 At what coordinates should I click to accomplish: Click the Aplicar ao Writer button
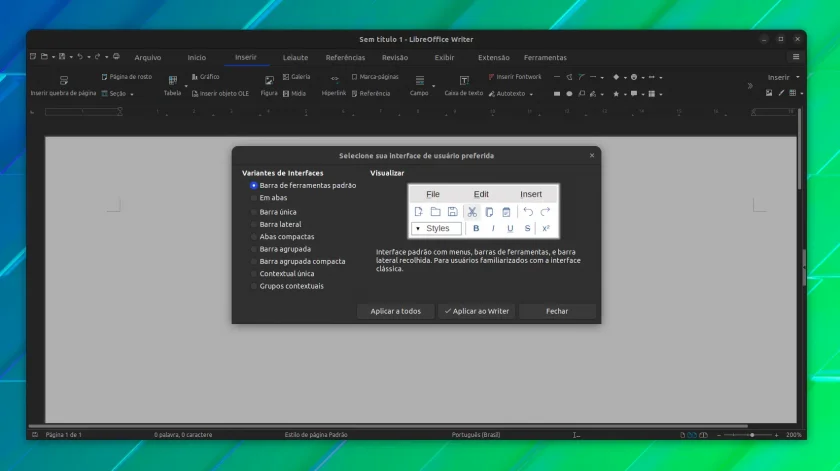[476, 311]
